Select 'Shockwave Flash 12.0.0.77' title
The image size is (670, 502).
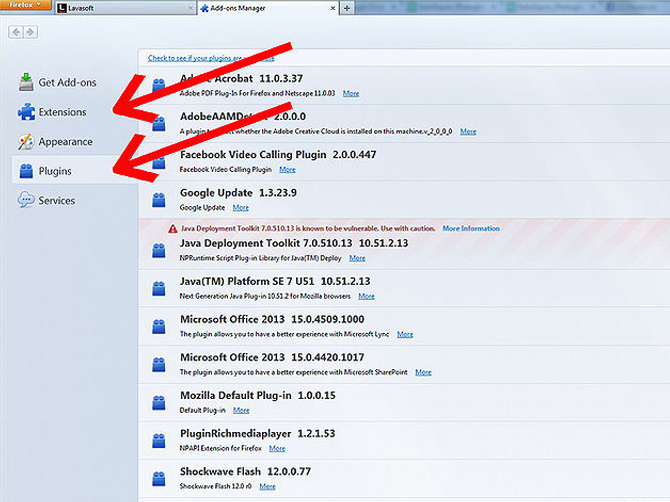245,472
